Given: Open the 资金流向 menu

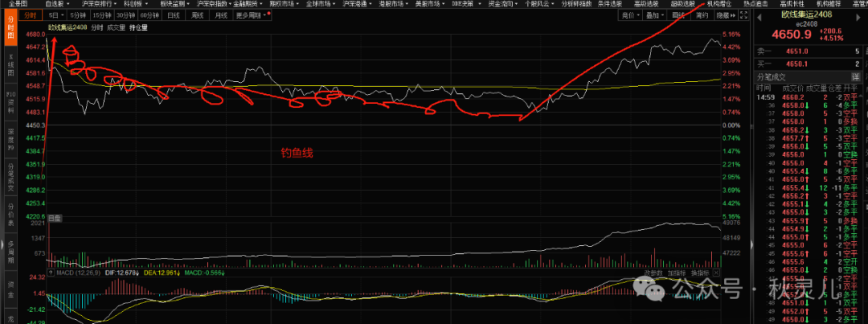Looking at the screenshot, I should [502, 3].
